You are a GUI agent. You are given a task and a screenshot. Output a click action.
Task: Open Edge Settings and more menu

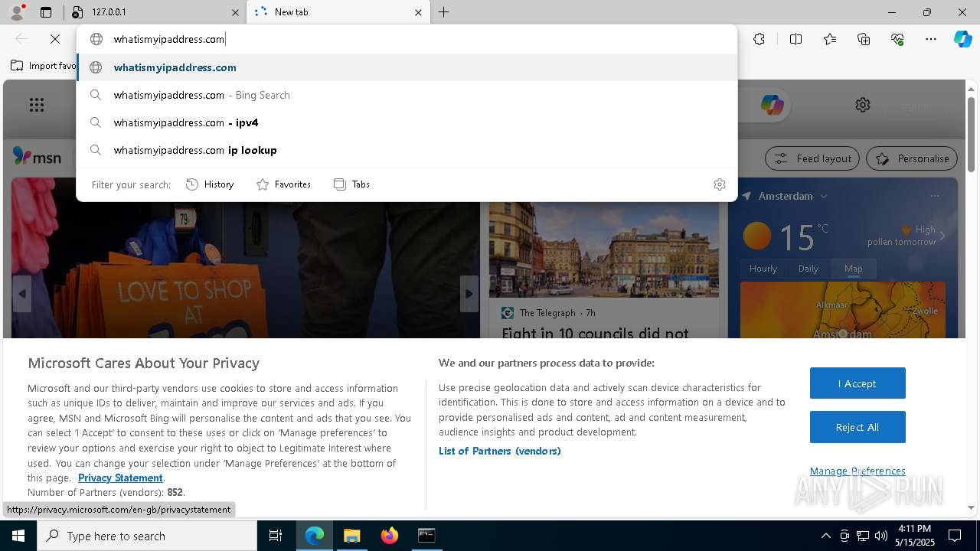931,39
